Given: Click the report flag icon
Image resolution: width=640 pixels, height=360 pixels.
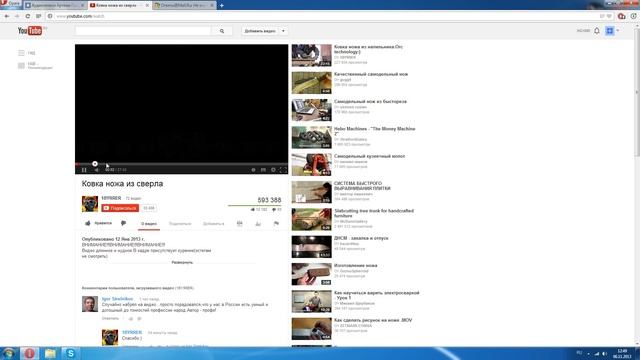Looking at the screenshot, I should coord(276,223).
